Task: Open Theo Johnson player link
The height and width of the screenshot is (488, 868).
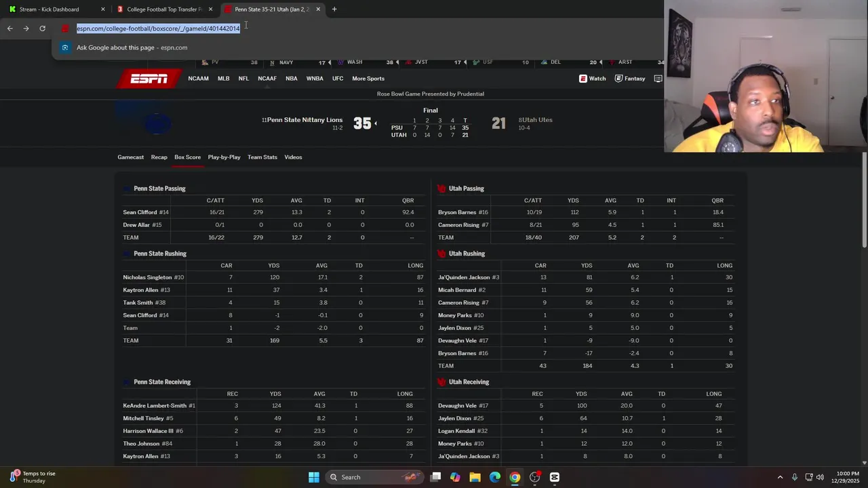Action: click(141, 444)
